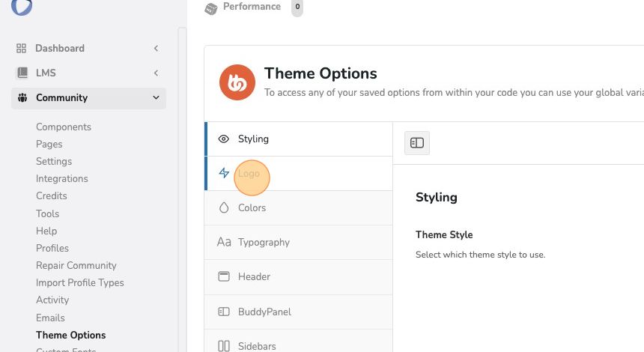Click the Dashboard menu label
644x352 pixels.
(x=60, y=49)
